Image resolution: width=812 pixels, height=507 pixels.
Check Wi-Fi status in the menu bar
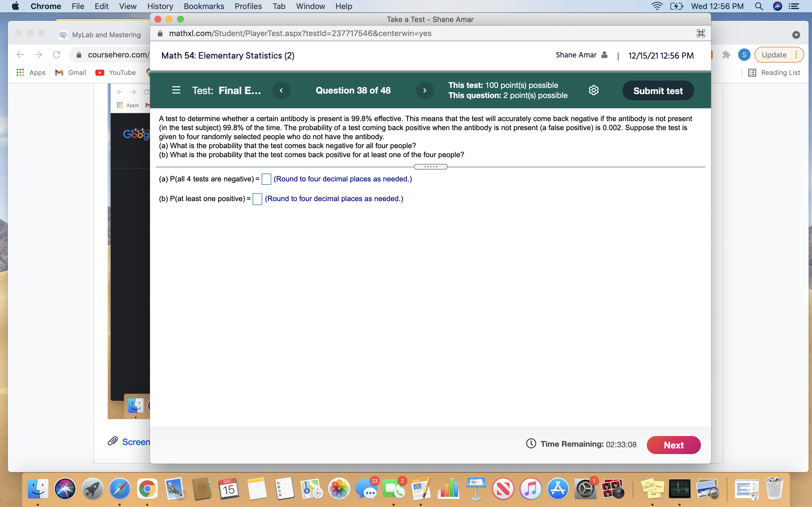coord(656,6)
